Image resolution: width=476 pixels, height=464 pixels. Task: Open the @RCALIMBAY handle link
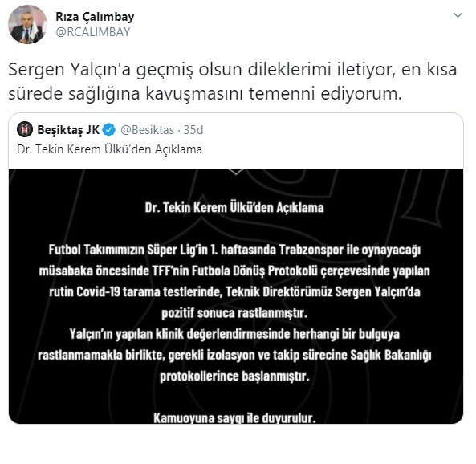(93, 32)
